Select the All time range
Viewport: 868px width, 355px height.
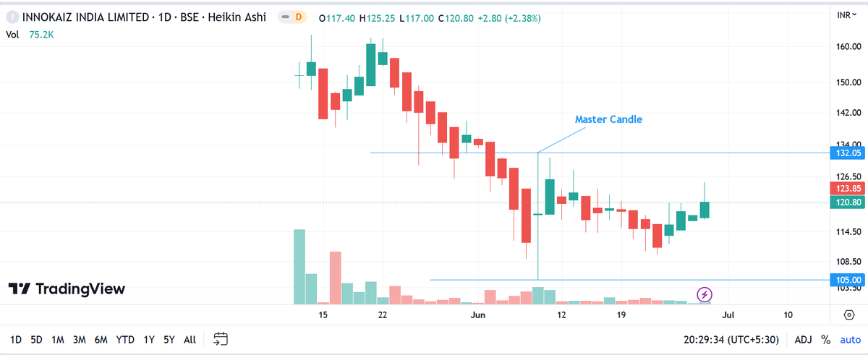[190, 339]
